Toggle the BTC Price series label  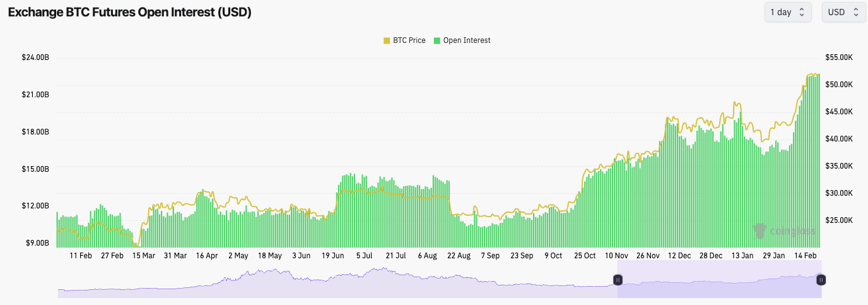click(x=409, y=40)
